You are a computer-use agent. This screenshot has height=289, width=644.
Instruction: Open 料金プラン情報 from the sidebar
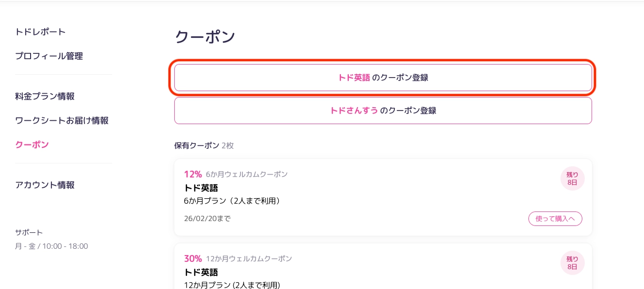pyautogui.click(x=45, y=96)
